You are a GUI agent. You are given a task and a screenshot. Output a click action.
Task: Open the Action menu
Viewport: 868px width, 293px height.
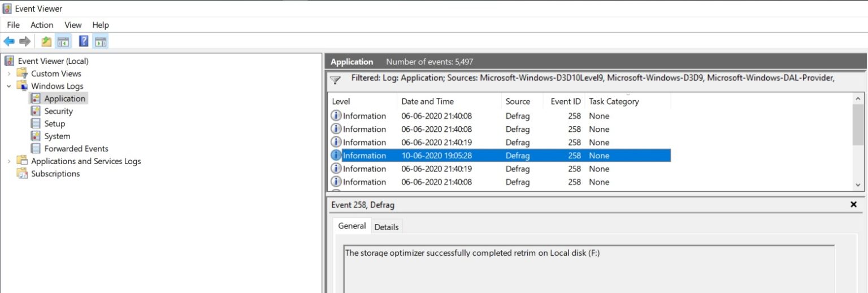42,25
